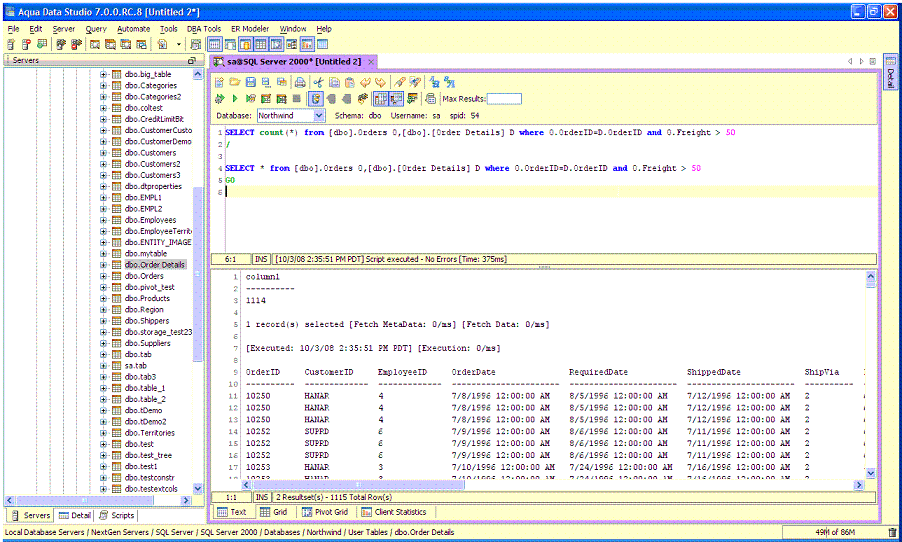Viewport: 902px width, 542px height.
Task: Toggle the first highlighted grid view button
Action: pos(215,44)
